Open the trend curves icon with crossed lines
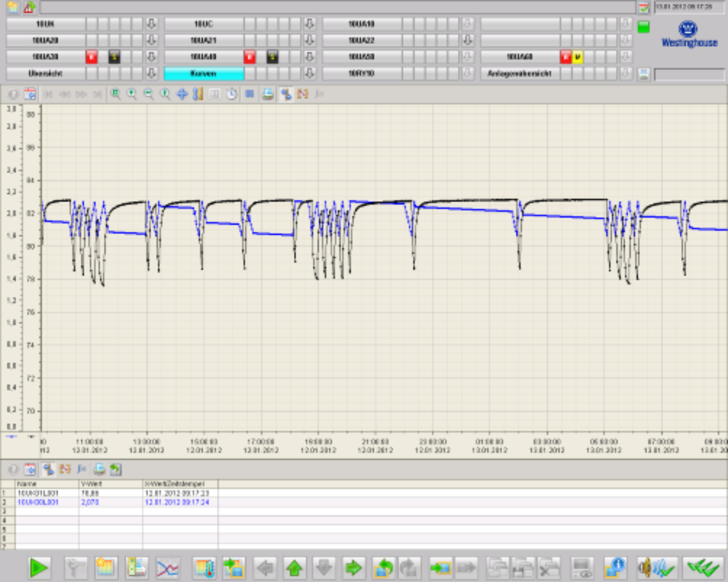Image resolution: width=728 pixels, height=582 pixels. 167,567
